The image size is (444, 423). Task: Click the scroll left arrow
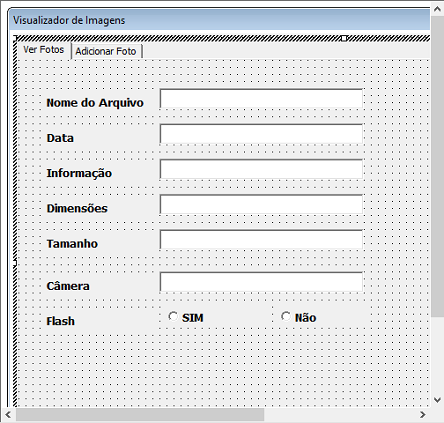(x=8, y=415)
